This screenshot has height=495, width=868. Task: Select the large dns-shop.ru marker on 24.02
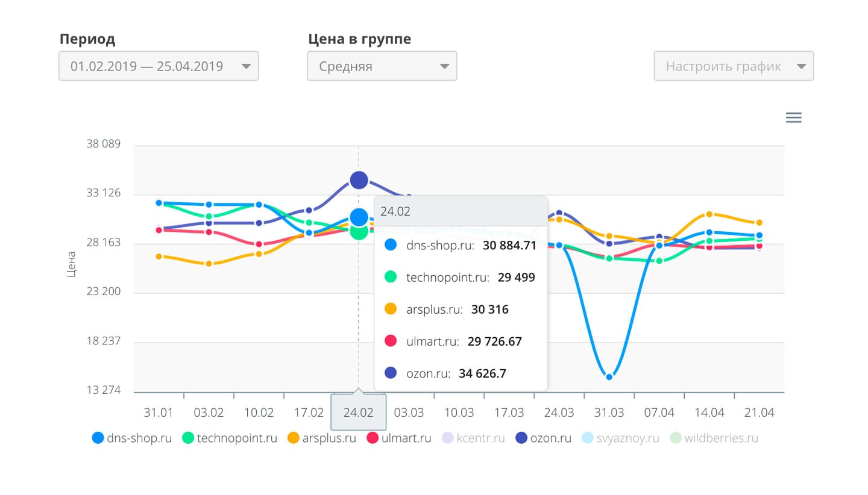tap(359, 217)
